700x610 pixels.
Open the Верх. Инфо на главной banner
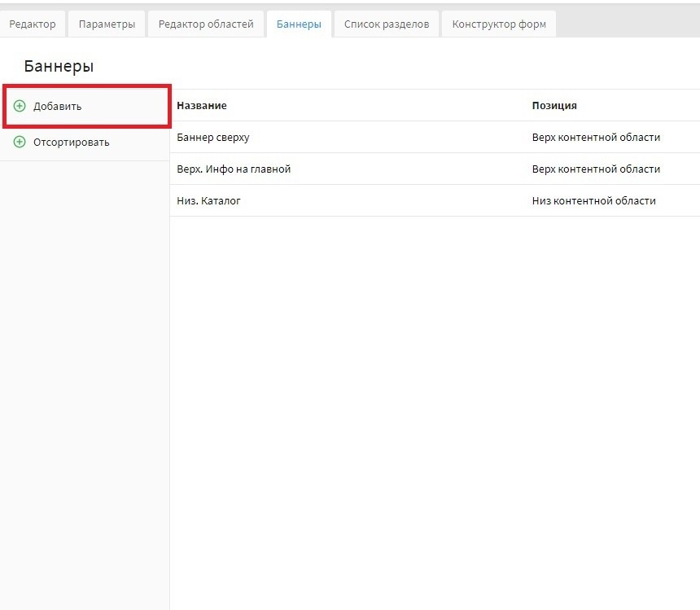coord(234,169)
